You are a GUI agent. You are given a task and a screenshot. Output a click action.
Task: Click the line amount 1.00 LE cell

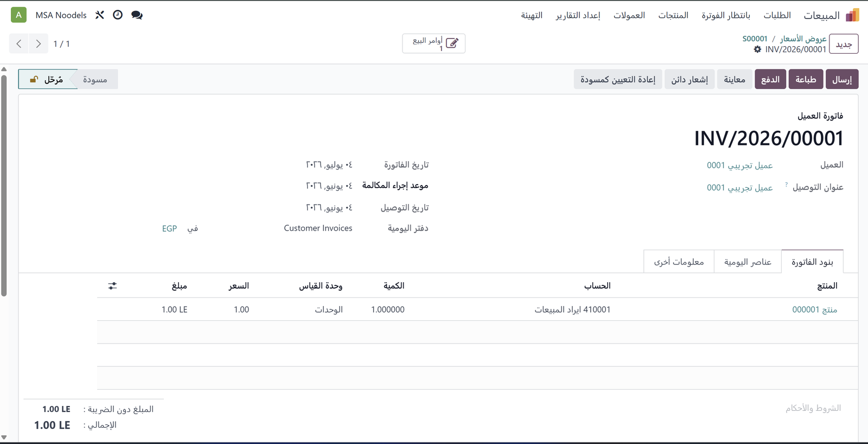click(x=174, y=309)
